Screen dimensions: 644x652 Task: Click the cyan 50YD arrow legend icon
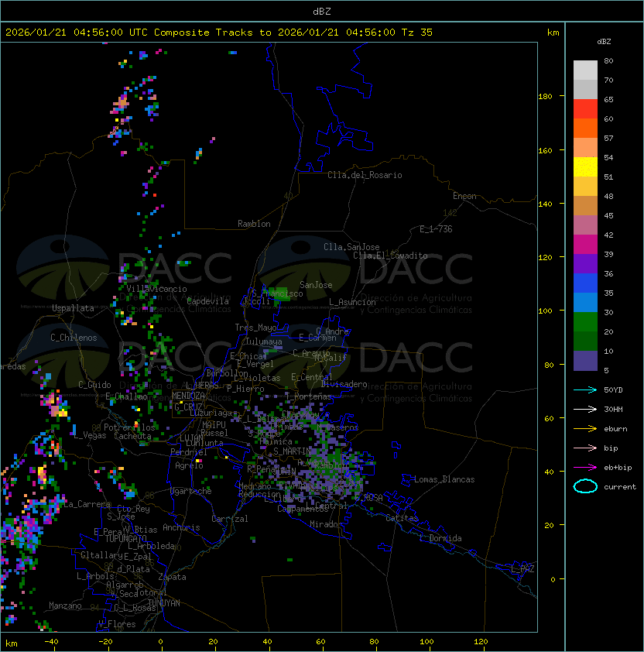(585, 389)
